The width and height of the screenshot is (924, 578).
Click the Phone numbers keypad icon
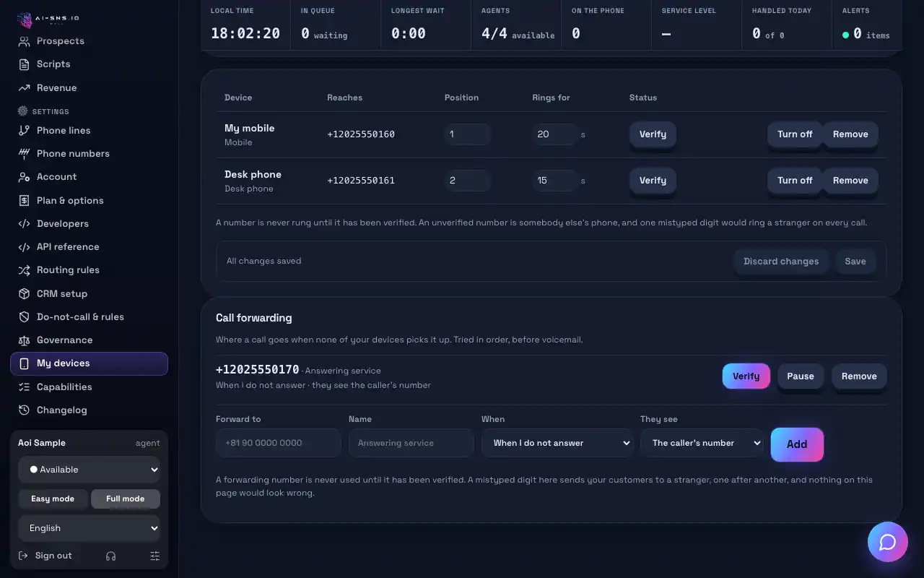[24, 153]
